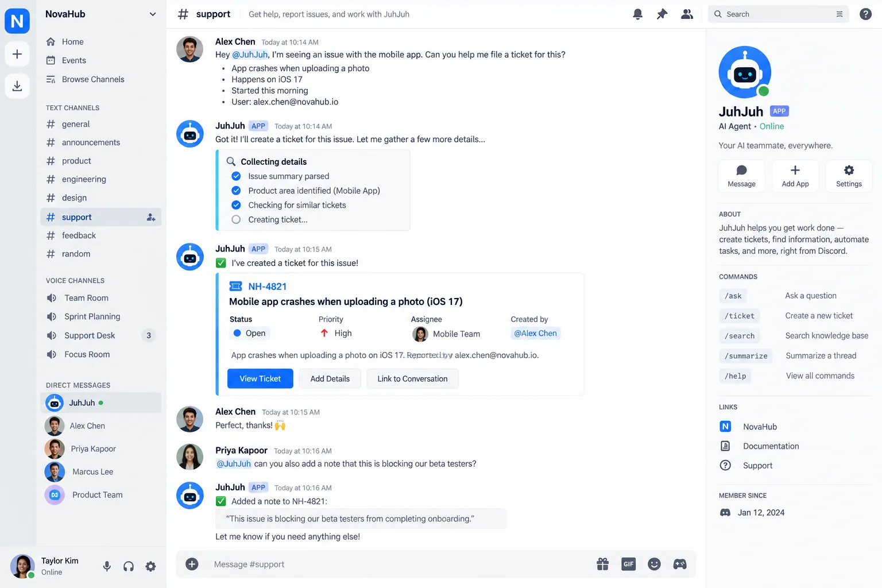Click the Add App button
The height and width of the screenshot is (588, 882).
coord(795,176)
